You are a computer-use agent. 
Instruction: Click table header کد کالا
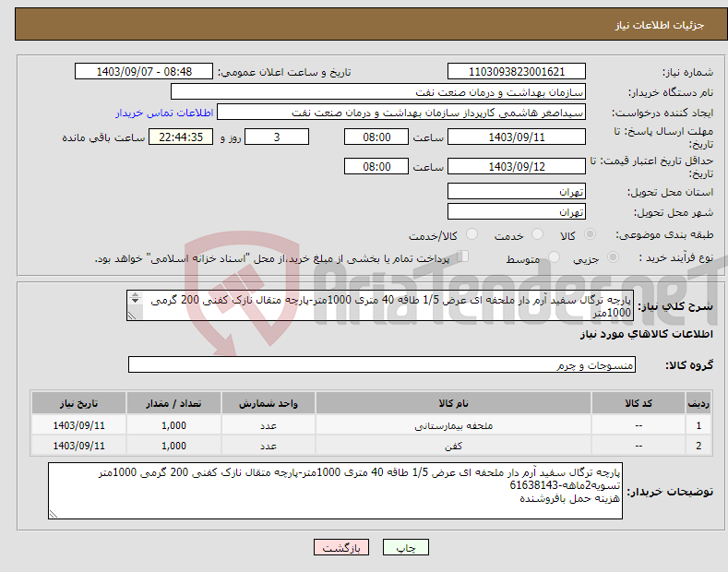click(638, 403)
